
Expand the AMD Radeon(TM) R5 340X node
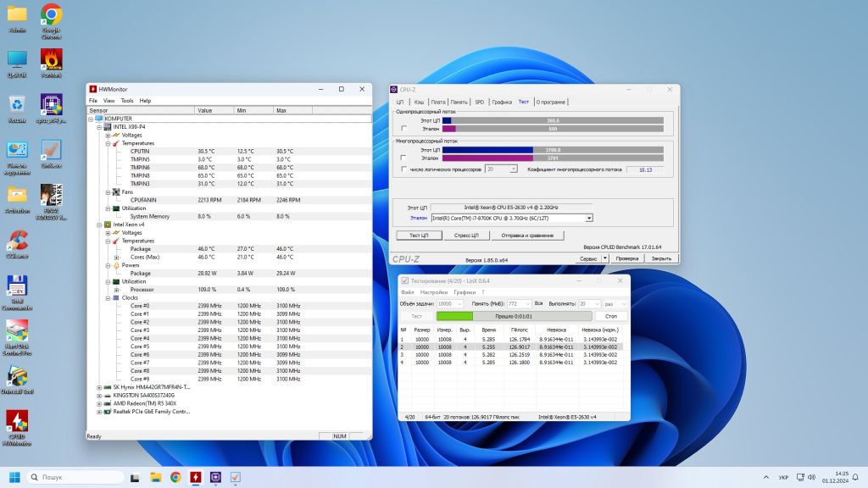99,404
